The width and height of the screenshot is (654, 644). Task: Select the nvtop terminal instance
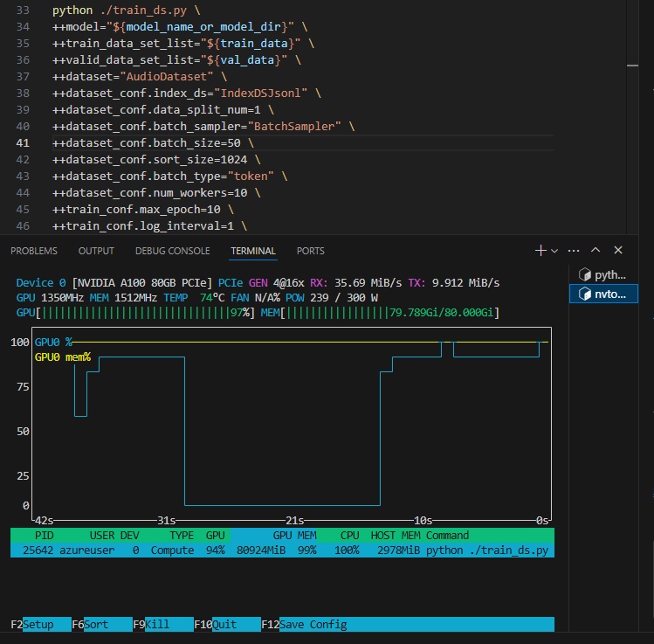[x=602, y=294]
